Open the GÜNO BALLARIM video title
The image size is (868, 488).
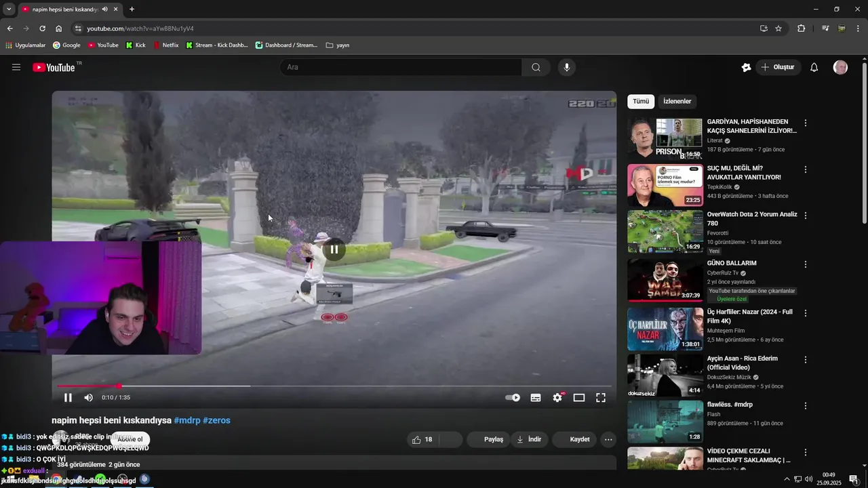[x=732, y=263]
